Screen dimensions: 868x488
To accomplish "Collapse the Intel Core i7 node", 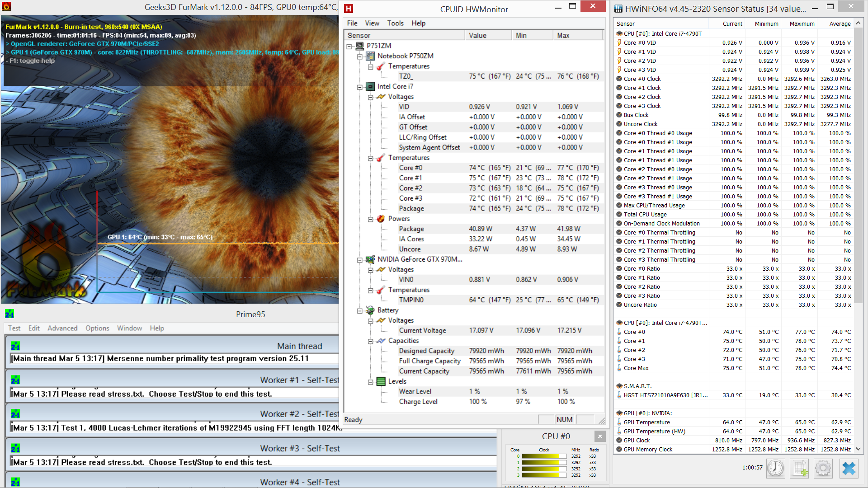I will click(x=360, y=87).
